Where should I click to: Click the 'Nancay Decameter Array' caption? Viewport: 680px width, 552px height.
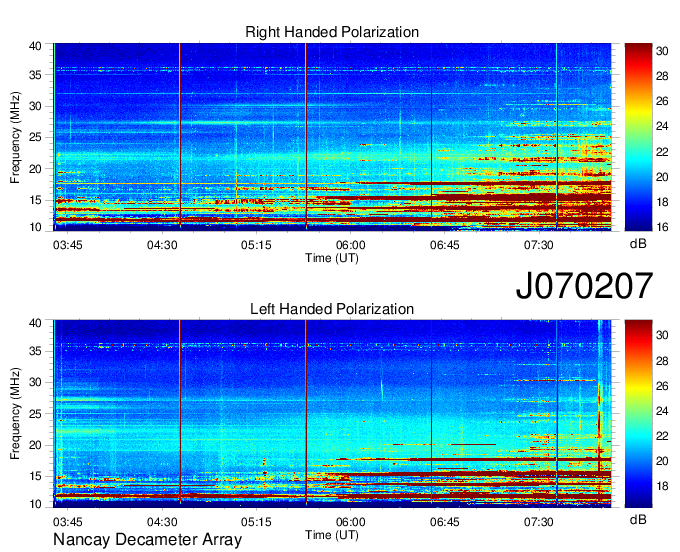147,540
